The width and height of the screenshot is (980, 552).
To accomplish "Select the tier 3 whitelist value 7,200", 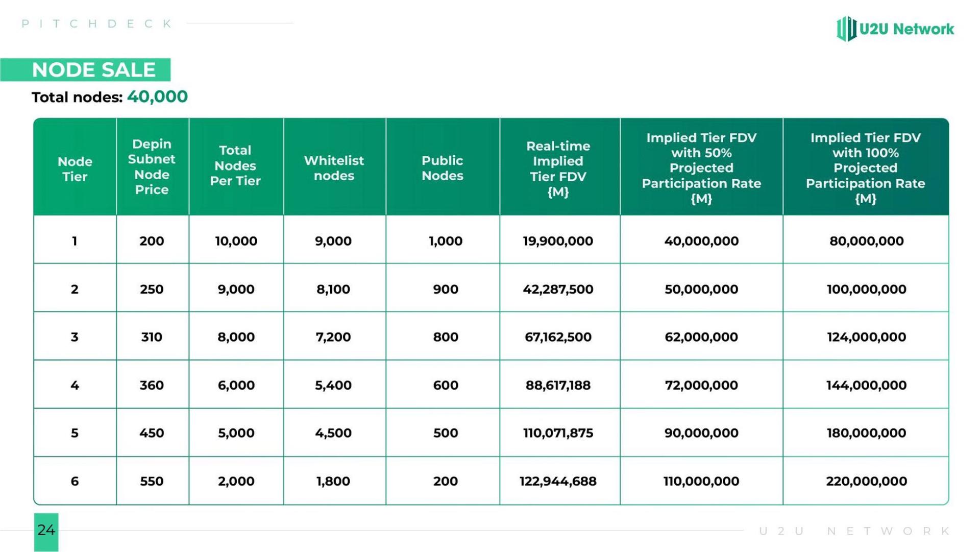I will (x=334, y=336).
